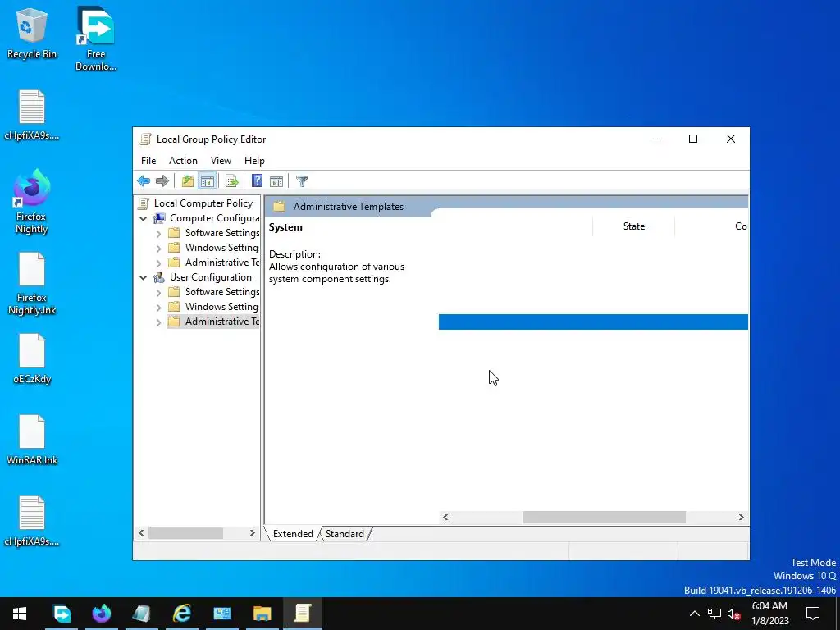Image resolution: width=840 pixels, height=630 pixels.
Task: Open Firefox Nightly from the taskbar
Action: pyautogui.click(x=101, y=614)
